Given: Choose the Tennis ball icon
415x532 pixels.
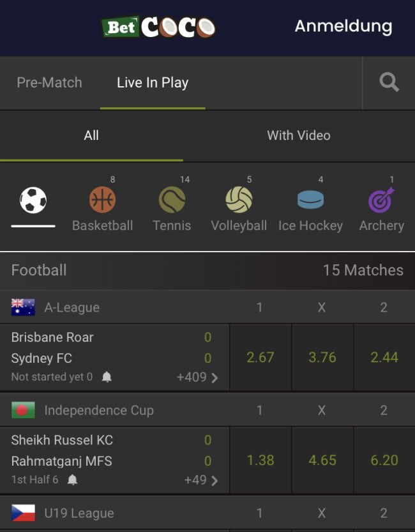Looking at the screenshot, I should [172, 201].
